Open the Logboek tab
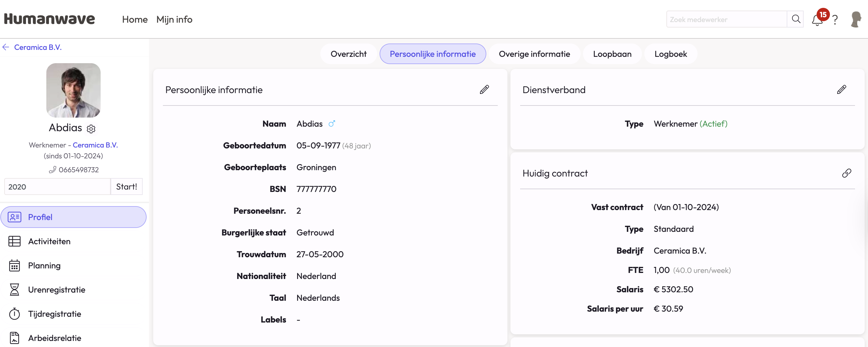Image resolution: width=868 pixels, height=347 pixels. click(671, 54)
